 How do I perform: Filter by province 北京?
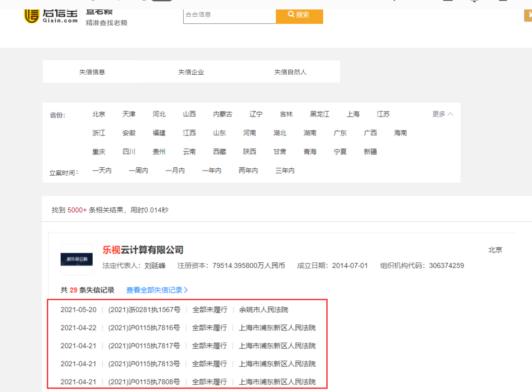(99, 114)
